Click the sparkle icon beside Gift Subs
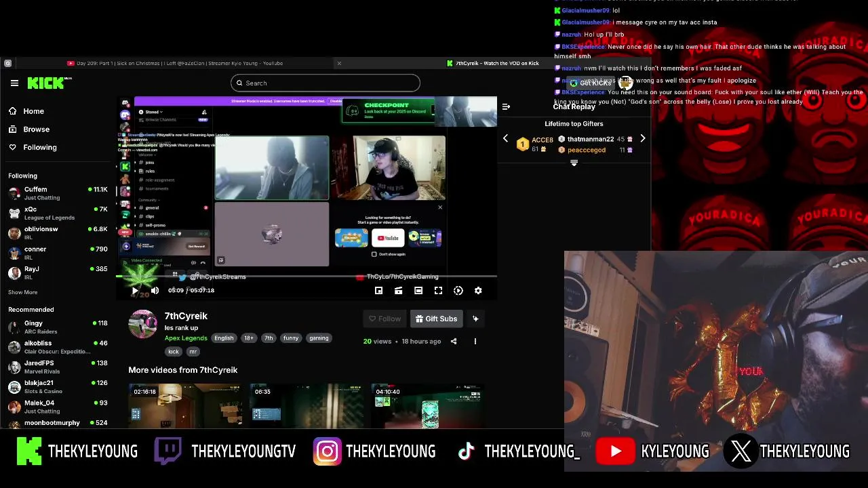 (x=475, y=319)
